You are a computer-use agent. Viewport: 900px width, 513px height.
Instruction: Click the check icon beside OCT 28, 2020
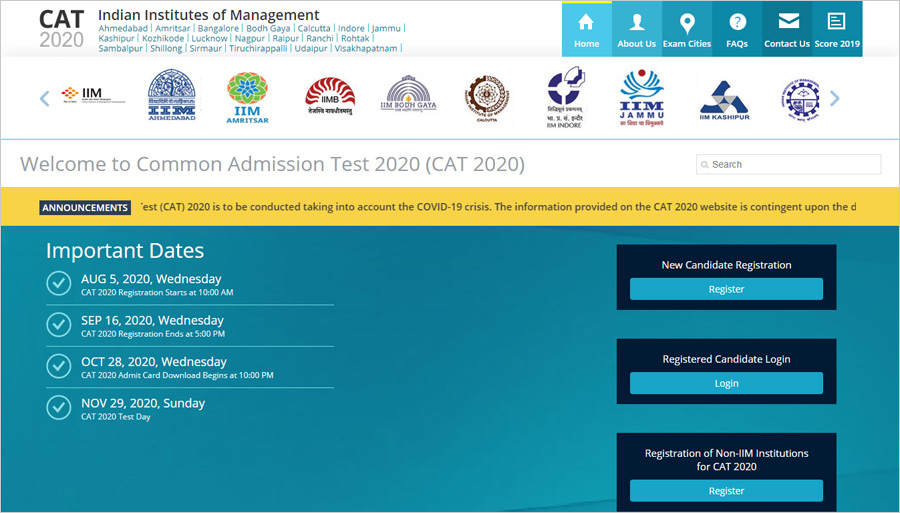59,366
